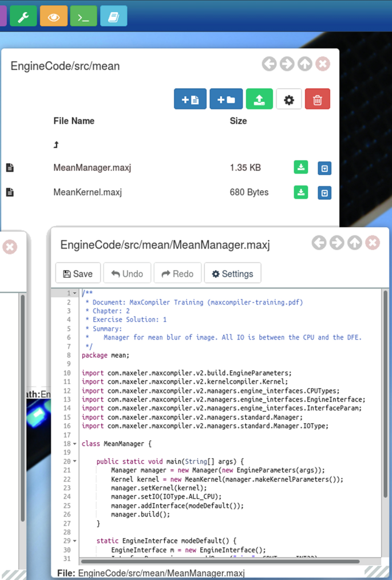The image size is (392, 580).
Task: Open file browser gear settings
Action: [x=289, y=99]
